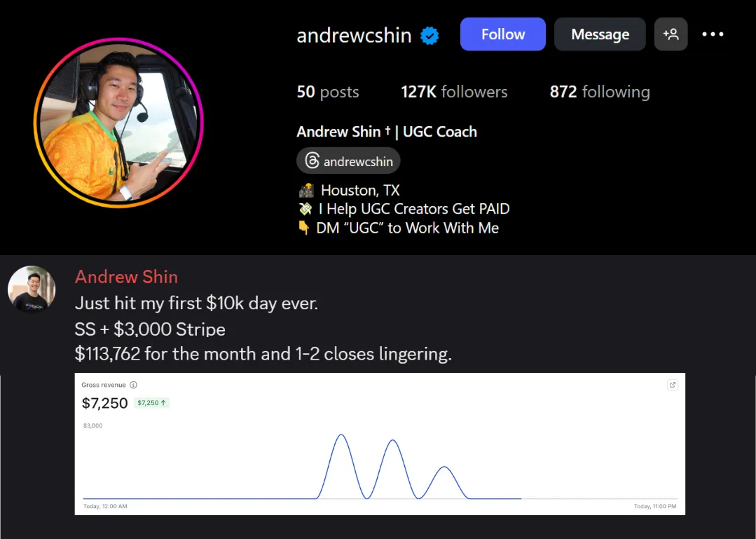Follow the andrewcshin account

503,34
